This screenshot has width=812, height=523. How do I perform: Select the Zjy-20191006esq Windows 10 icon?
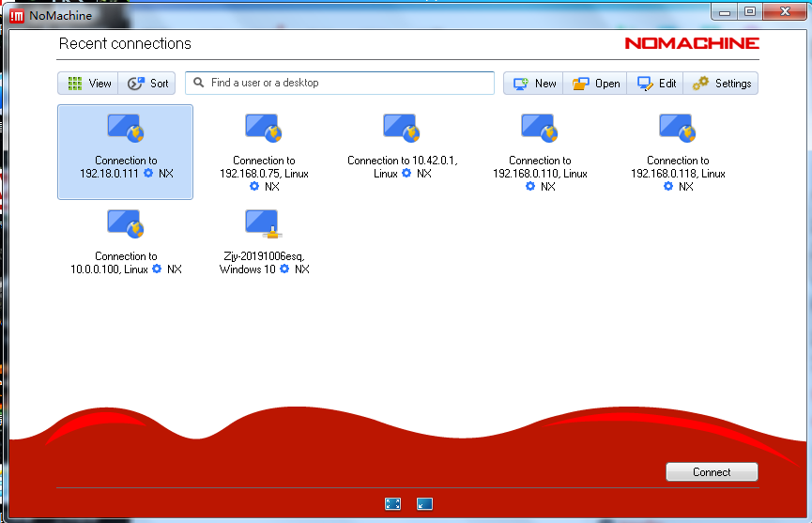[x=264, y=223]
